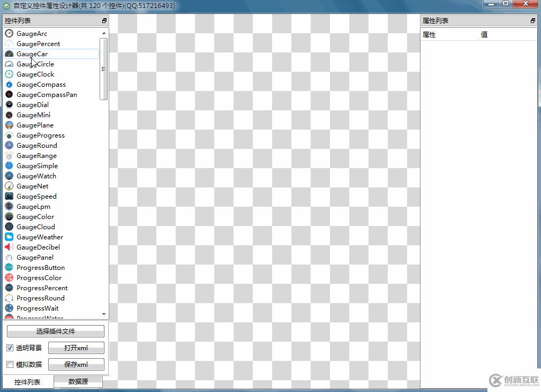Screen dimensions: 541x392
Task: Click the 保存xml button
Action: pos(76,364)
